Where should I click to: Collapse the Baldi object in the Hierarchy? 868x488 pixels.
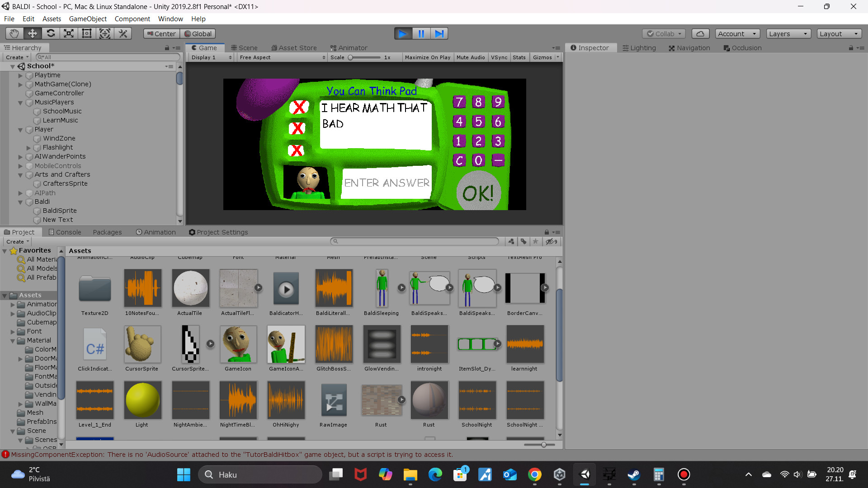coord(20,202)
